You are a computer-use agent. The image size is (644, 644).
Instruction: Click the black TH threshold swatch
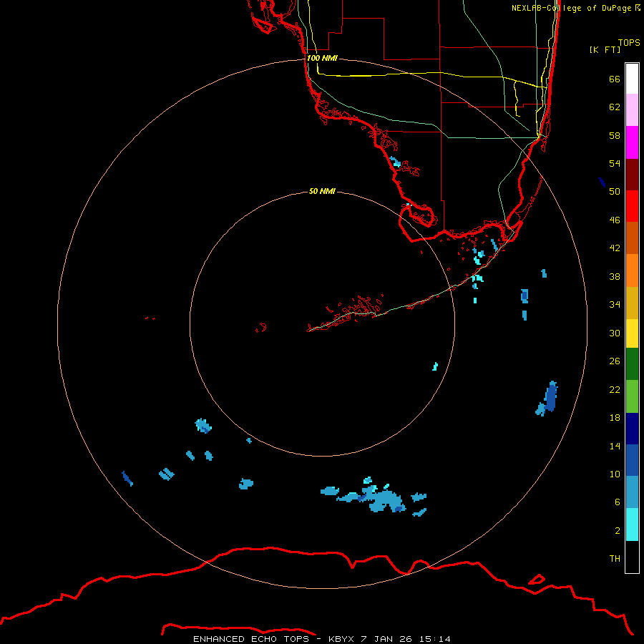[x=632, y=557]
